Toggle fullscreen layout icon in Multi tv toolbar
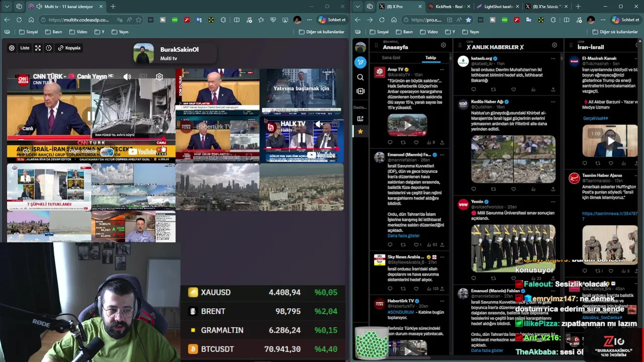Image resolution: width=644 pixels, height=362 pixels. (x=38, y=48)
